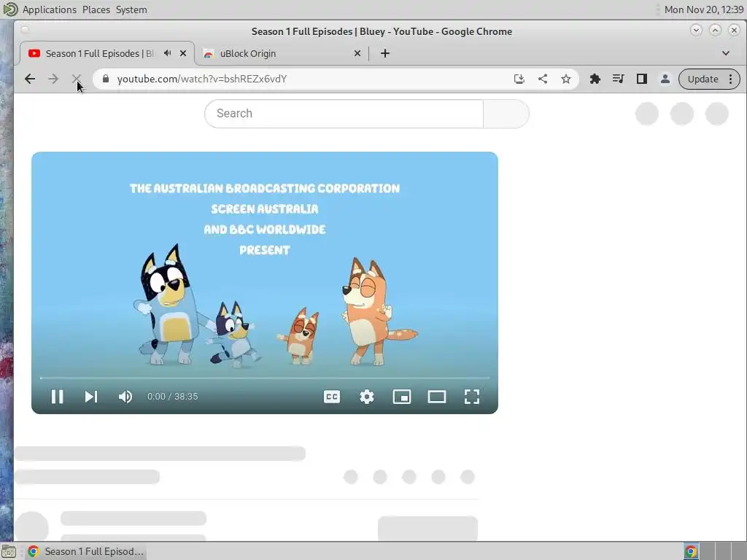
Task: Enter full screen video mode
Action: (x=472, y=397)
